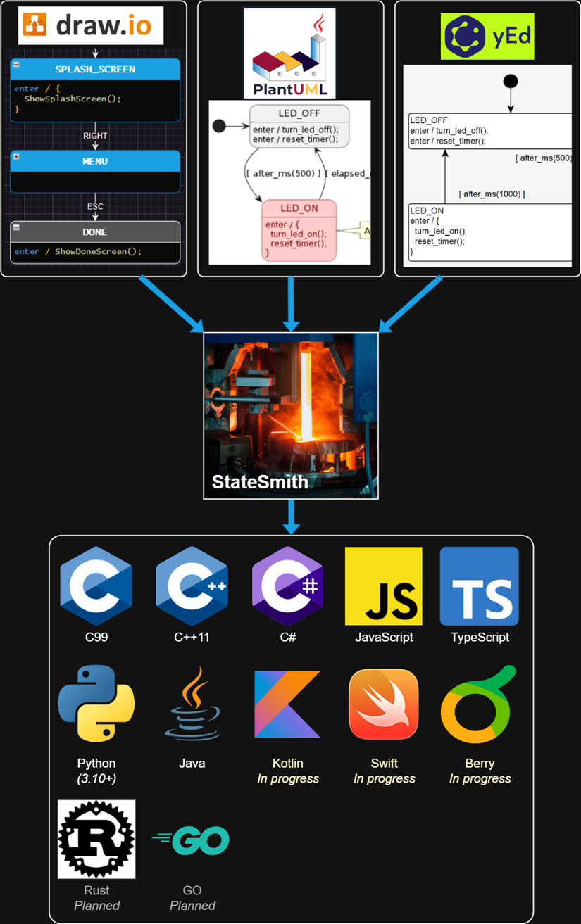Screen dimensions: 581x924
Task: Click the StateSmith forge image
Action: (x=291, y=415)
